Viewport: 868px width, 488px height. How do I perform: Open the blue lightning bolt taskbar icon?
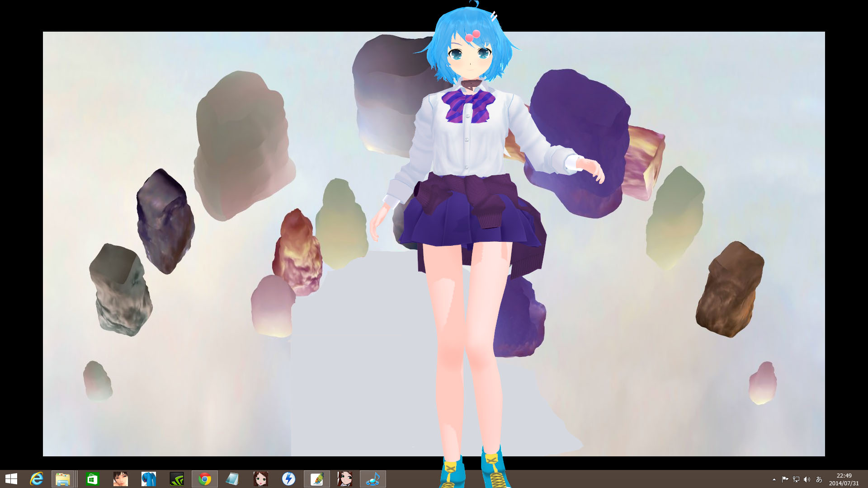(x=289, y=479)
